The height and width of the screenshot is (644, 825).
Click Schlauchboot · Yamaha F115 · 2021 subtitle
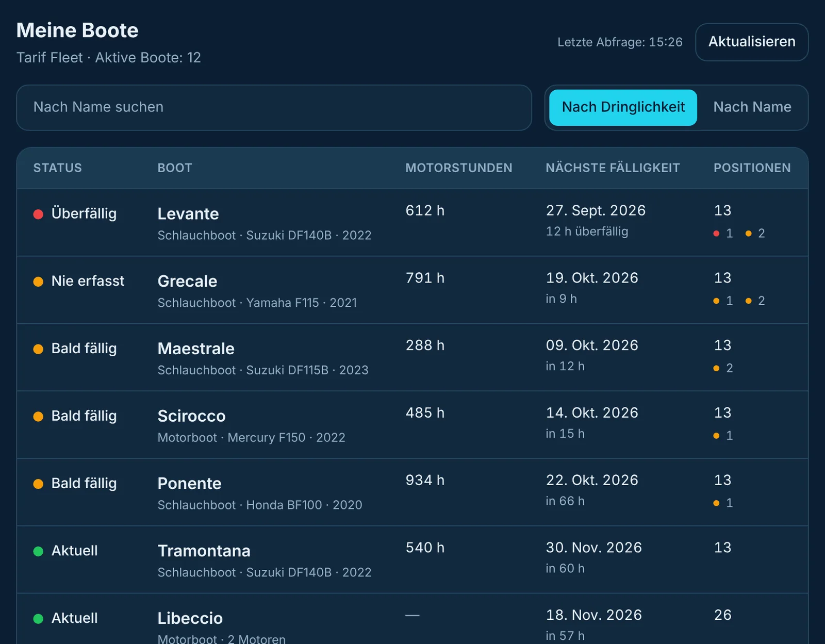pos(257,303)
